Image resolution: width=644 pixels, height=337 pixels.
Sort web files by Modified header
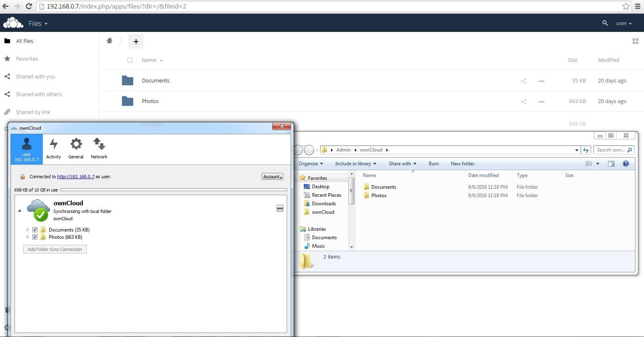(x=608, y=60)
